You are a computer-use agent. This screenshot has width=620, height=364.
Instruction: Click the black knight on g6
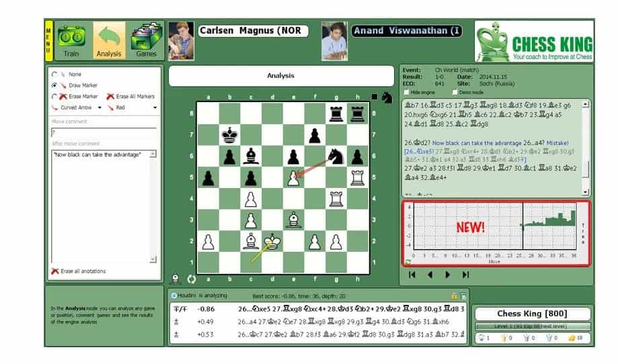(x=336, y=156)
